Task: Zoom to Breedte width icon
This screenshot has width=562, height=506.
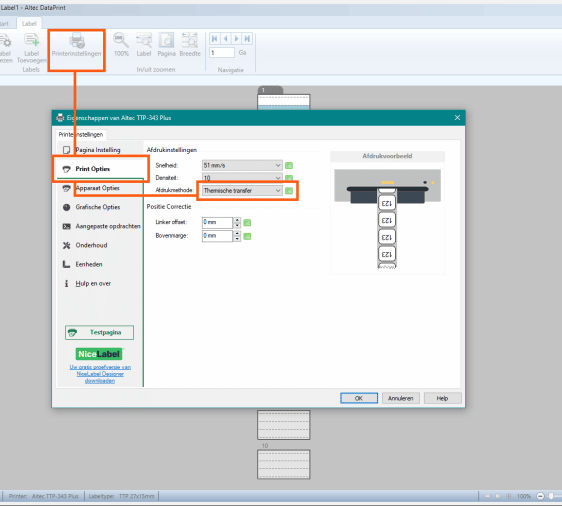Action: (190, 45)
